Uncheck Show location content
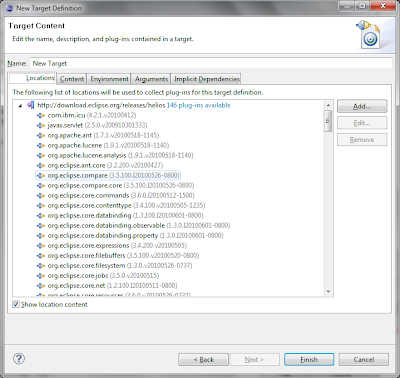Viewport: 400px width, 378px height. click(x=16, y=304)
